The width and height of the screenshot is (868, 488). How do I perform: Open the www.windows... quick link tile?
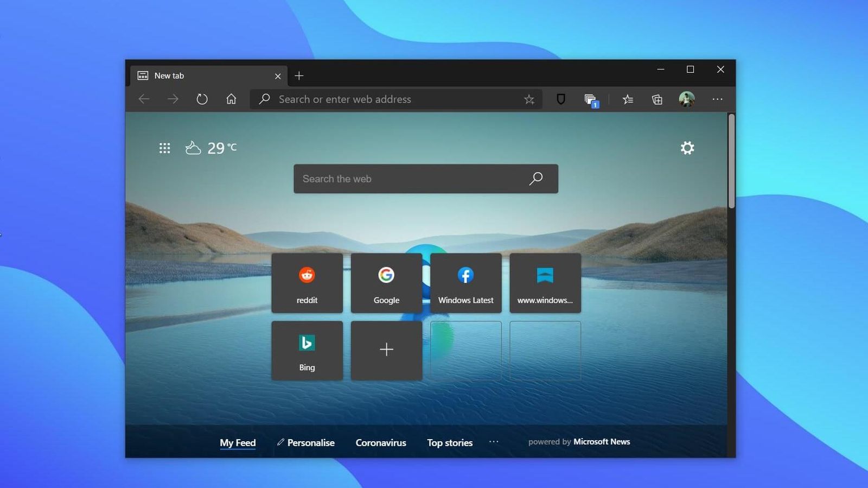pos(545,283)
